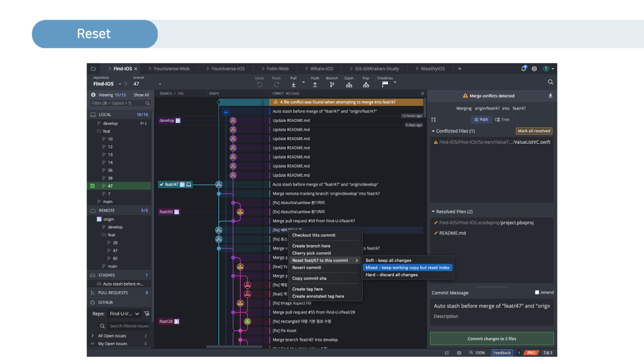Open the Pull options dropdown arrow
This screenshot has width=644, height=362.
[x=303, y=82]
